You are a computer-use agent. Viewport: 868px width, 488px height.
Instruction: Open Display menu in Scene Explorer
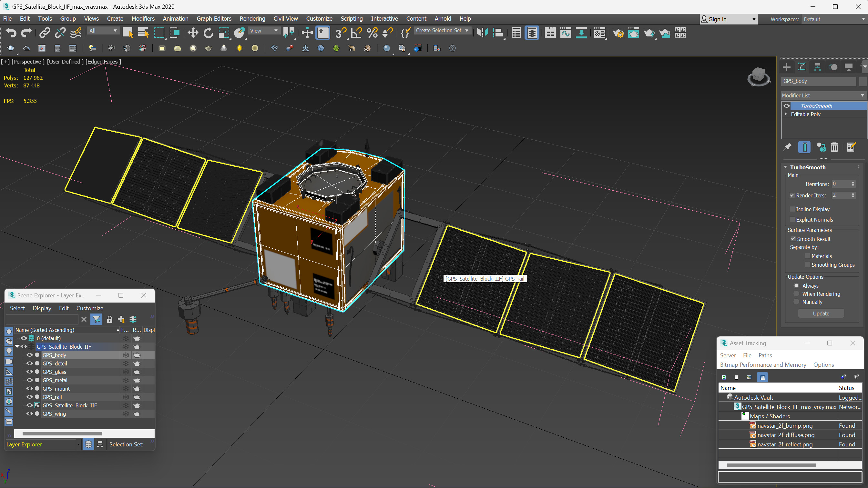pos(42,308)
